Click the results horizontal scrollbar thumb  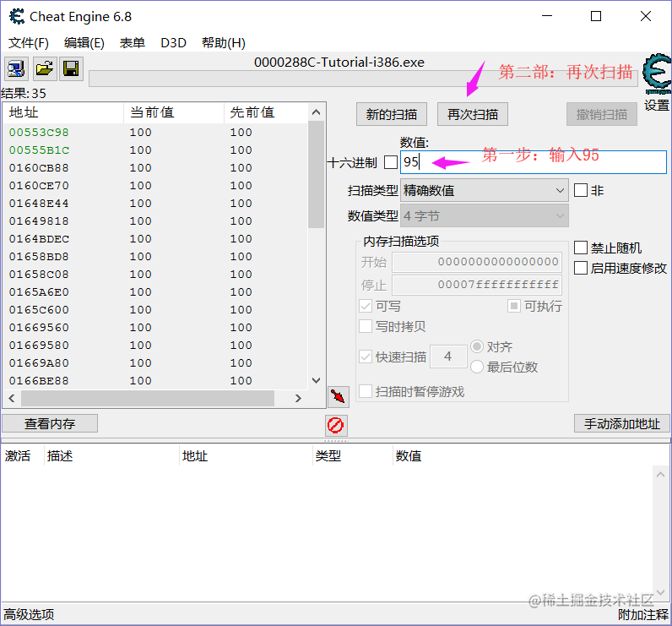(148, 398)
